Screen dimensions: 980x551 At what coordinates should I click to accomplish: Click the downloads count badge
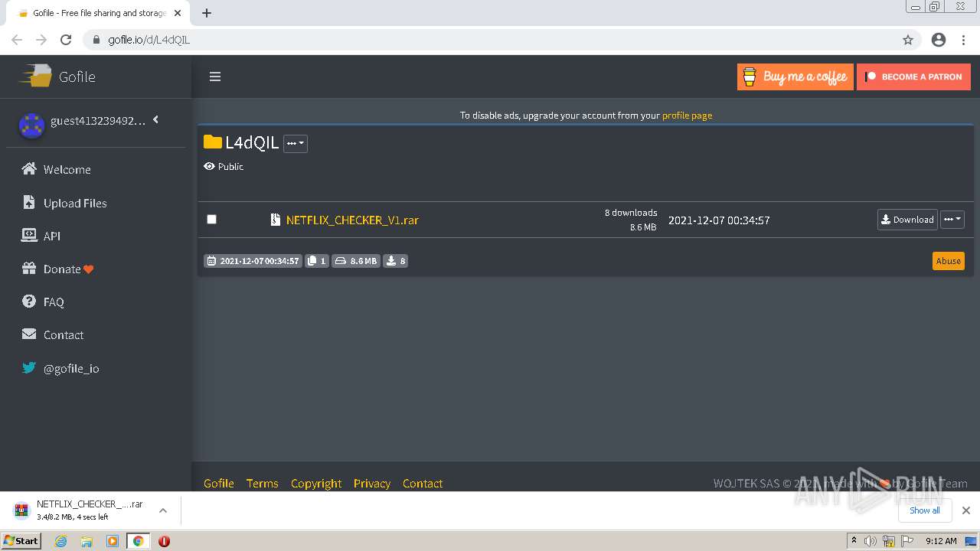[x=395, y=261]
